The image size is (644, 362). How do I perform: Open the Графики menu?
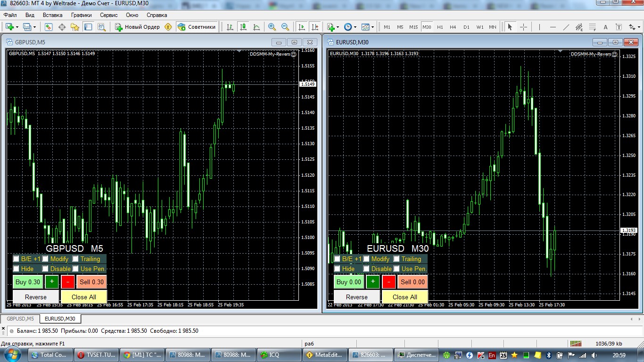81,15
